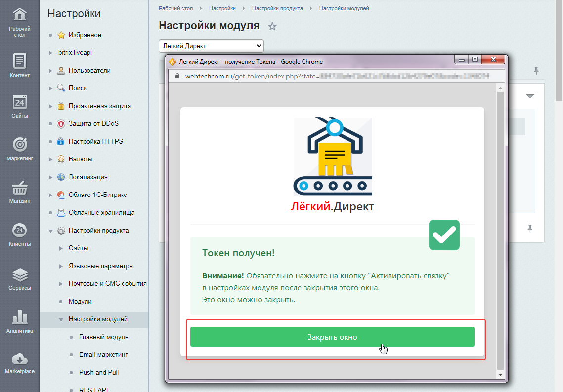
Task: Open the Легкий.Директ module dropdown
Action: tap(211, 46)
